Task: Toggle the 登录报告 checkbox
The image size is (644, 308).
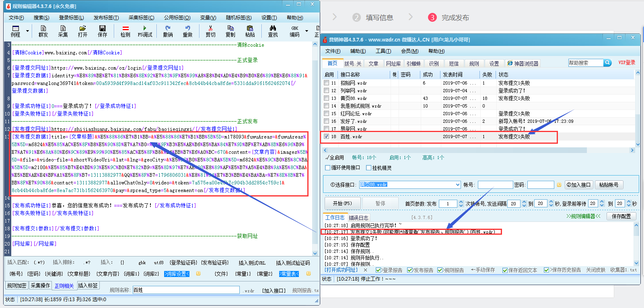Action: tap(378, 270)
